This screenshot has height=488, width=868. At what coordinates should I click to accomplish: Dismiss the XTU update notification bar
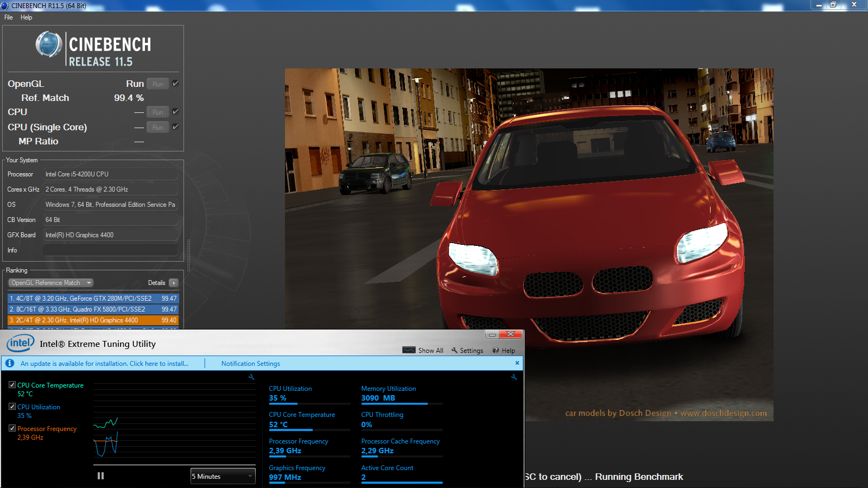click(517, 363)
